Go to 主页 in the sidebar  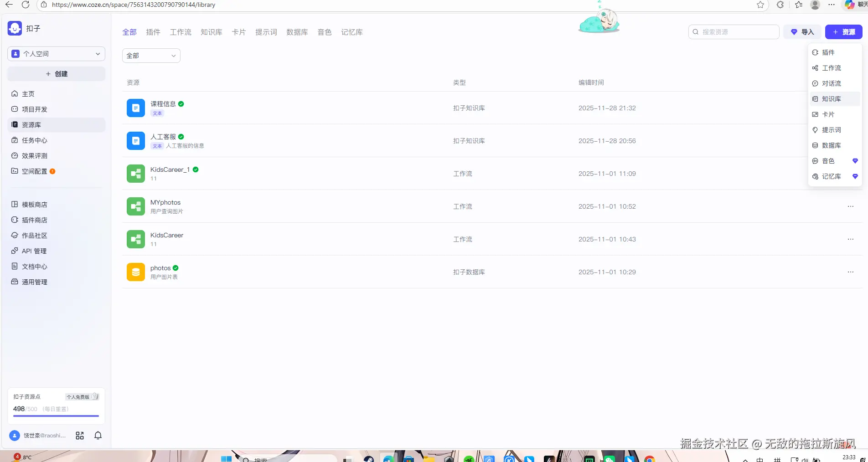click(56, 94)
